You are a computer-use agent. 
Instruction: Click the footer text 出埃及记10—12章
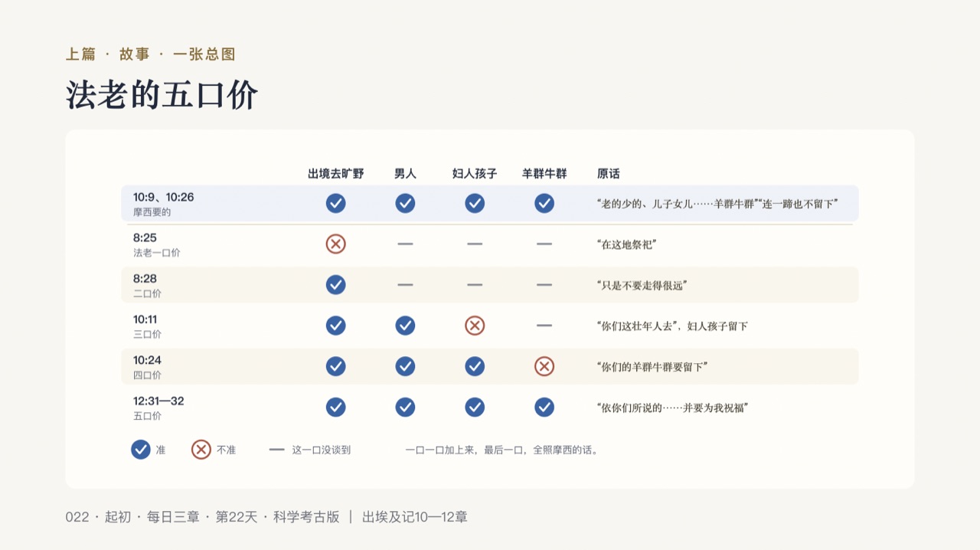415,517
